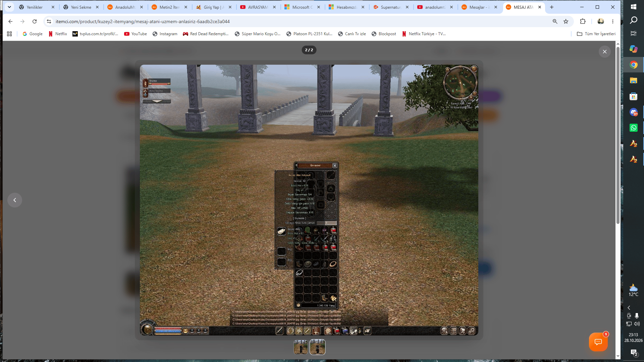The image size is (644, 362).
Task: Open Copilot from the taskbar
Action: (x=633, y=49)
